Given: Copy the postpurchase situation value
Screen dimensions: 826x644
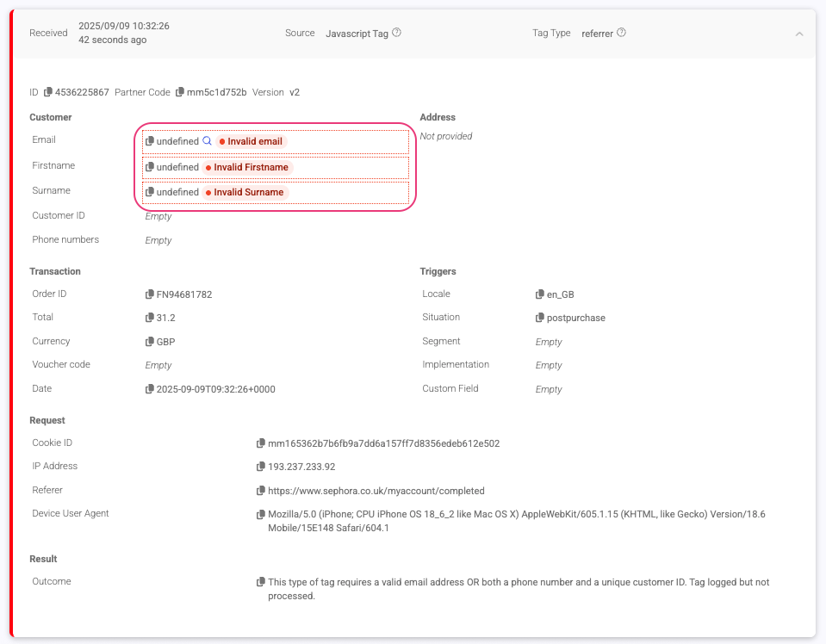Looking at the screenshot, I should coord(540,318).
